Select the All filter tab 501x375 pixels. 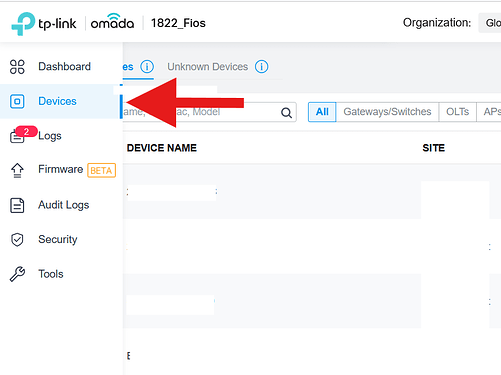point(322,112)
